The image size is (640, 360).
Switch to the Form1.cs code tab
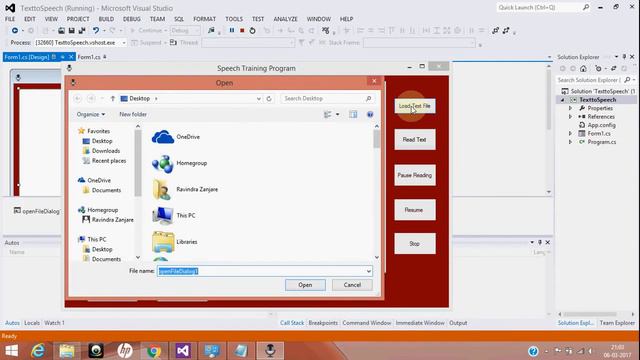[x=89, y=57]
